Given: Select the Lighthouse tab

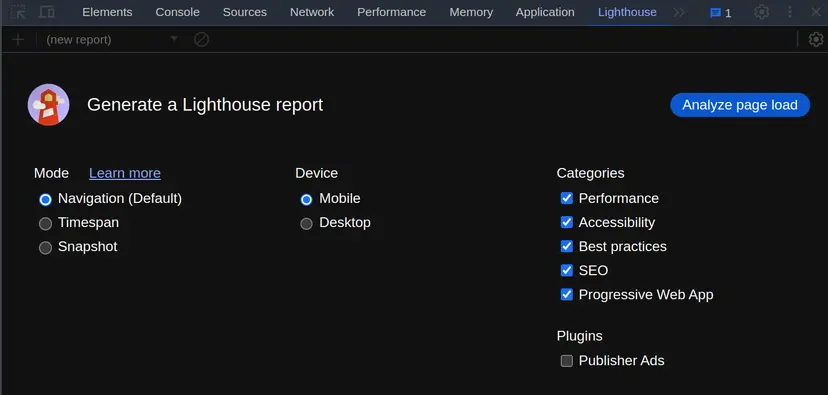Looking at the screenshot, I should pos(627,12).
